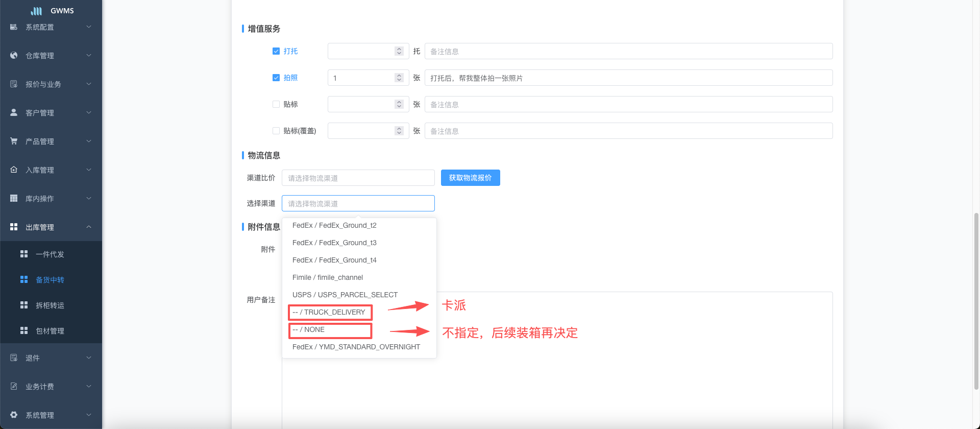This screenshot has height=429, width=980.
Task: Select the -- / NONE channel option
Action: point(359,329)
